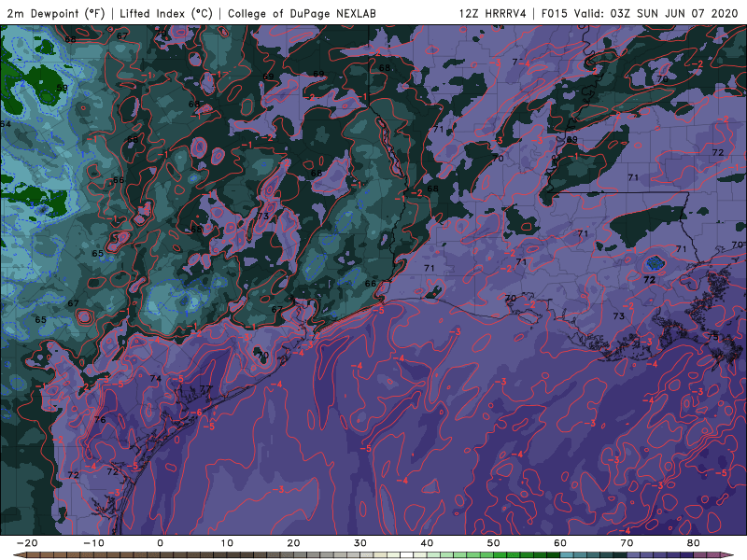The width and height of the screenshot is (747, 560).
Task: Select the 60 label on the color scale
Action: click(x=560, y=543)
